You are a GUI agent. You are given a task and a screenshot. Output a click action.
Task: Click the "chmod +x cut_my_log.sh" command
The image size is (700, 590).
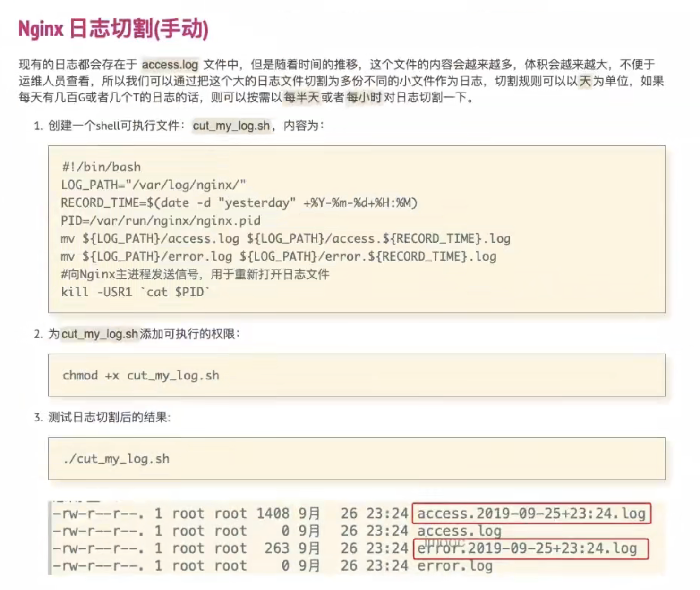pos(141,376)
